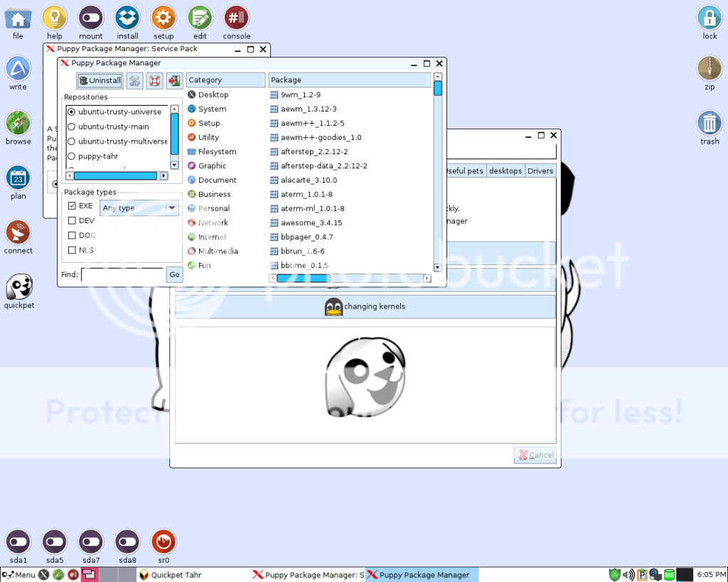Image resolution: width=728 pixels, height=582 pixels.
Task: Select the puppy-tahr repository
Action: click(x=73, y=156)
